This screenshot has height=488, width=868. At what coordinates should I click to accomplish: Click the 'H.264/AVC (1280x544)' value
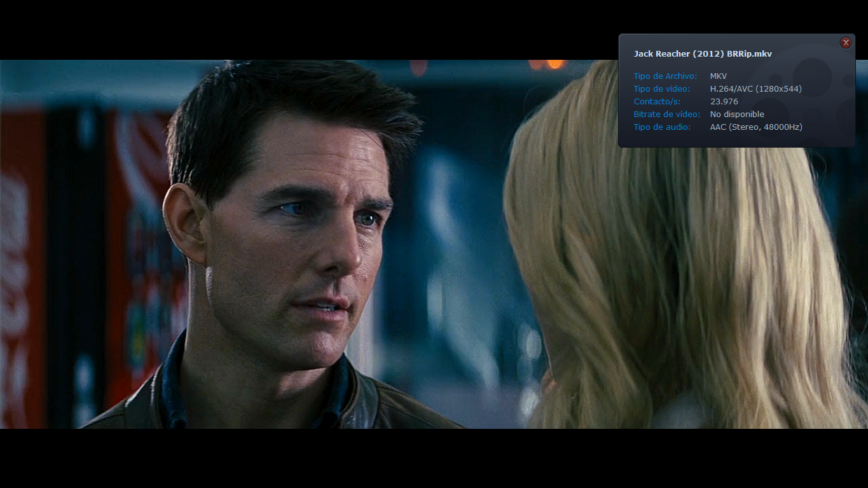point(756,89)
